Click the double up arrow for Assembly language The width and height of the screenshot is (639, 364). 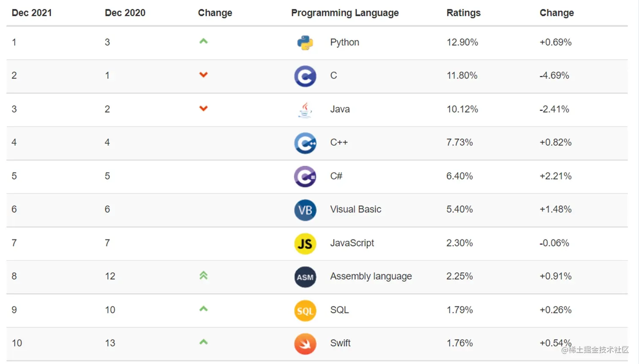point(203,276)
